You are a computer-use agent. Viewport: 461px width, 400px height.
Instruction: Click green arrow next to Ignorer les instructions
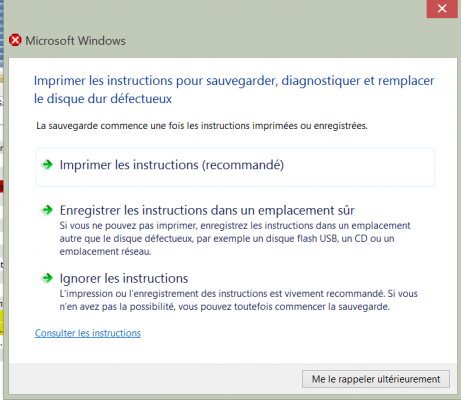pyautogui.click(x=48, y=278)
